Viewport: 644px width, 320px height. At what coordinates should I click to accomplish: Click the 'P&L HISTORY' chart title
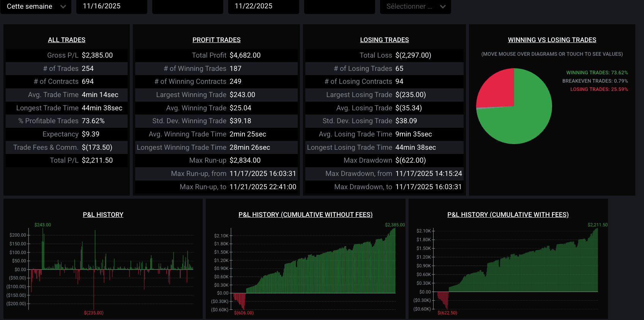tap(103, 215)
